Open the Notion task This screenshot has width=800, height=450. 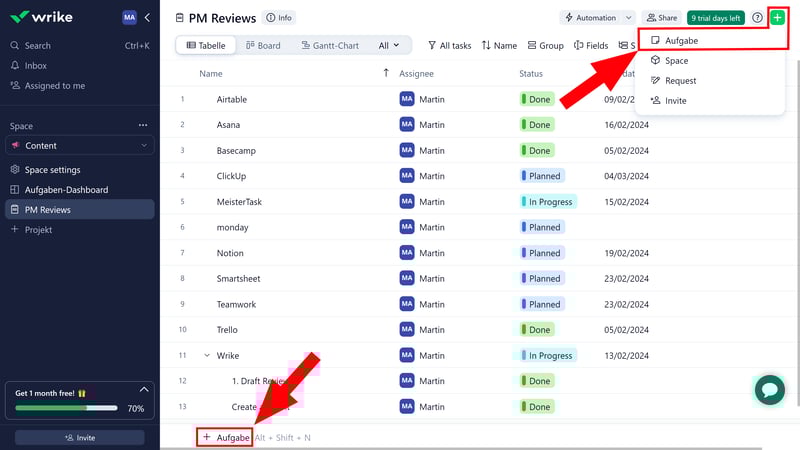(x=230, y=253)
